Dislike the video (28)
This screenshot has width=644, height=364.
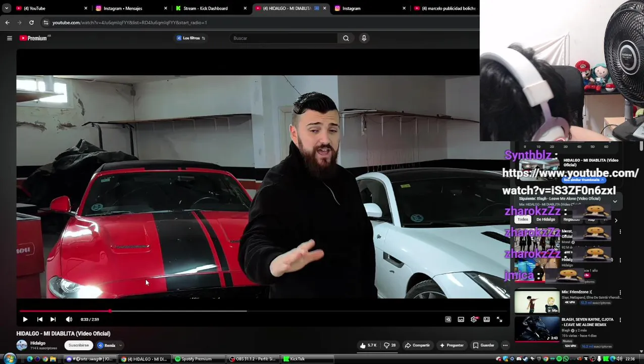tap(389, 345)
